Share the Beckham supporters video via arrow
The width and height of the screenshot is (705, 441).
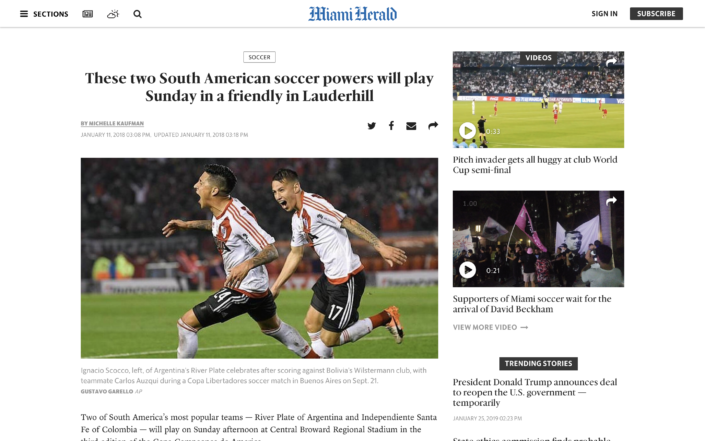pos(611,201)
